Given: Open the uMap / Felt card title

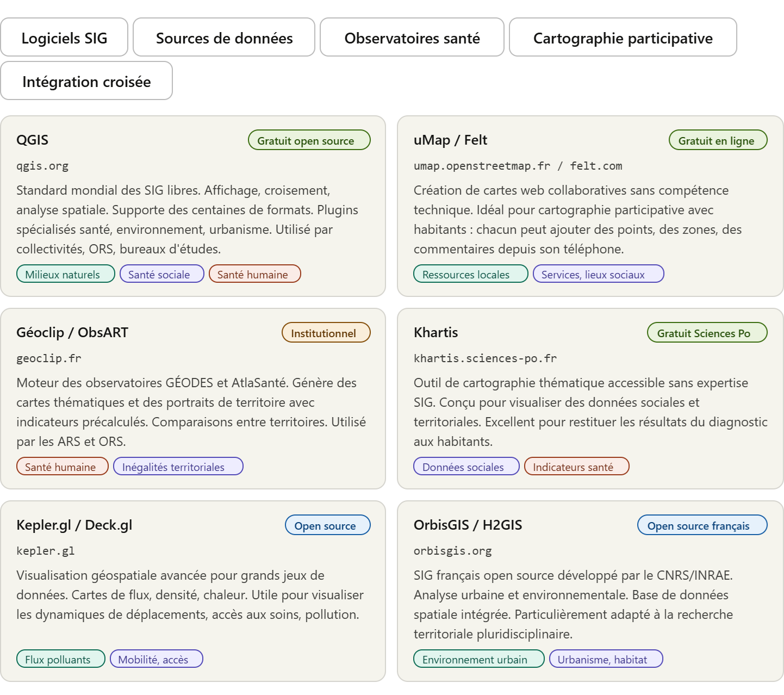Looking at the screenshot, I should (450, 140).
